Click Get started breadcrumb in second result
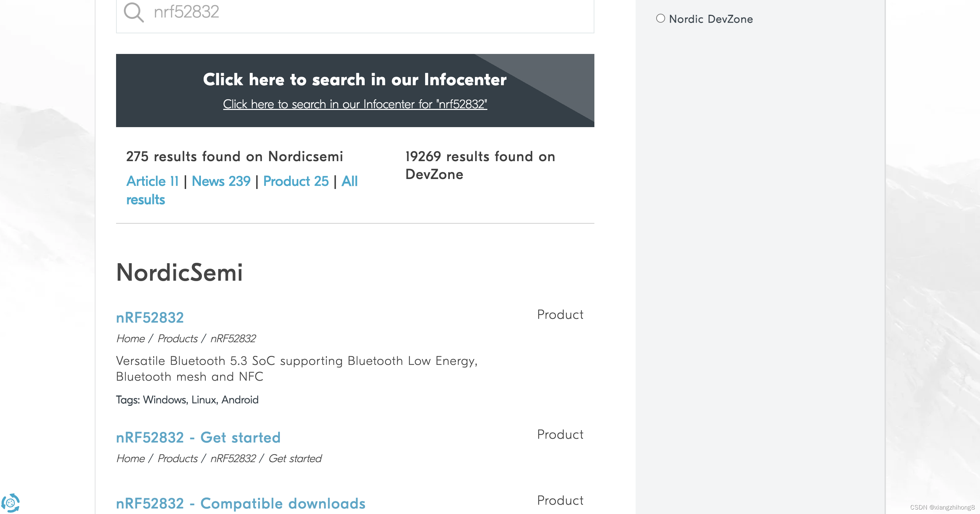The height and width of the screenshot is (514, 980). coord(295,458)
